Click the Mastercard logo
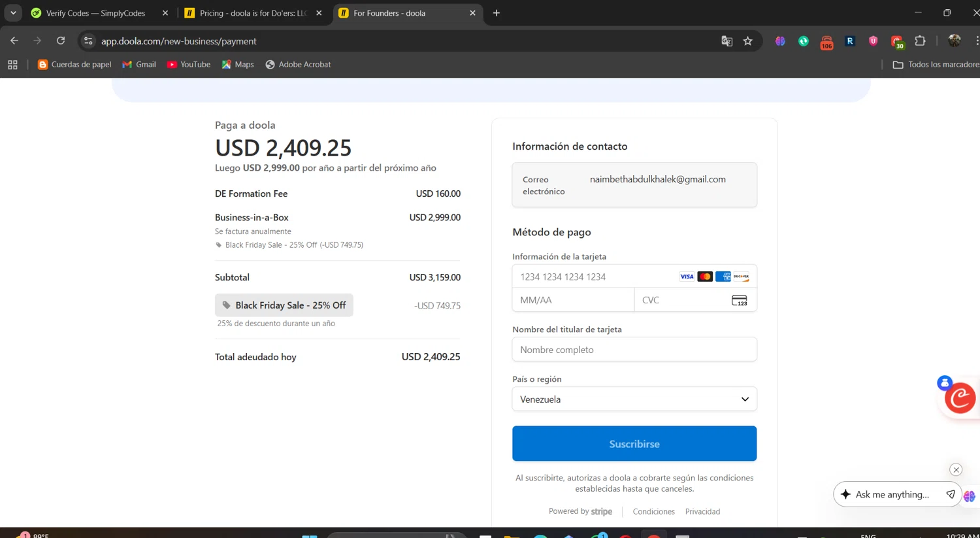The image size is (980, 538). click(705, 277)
